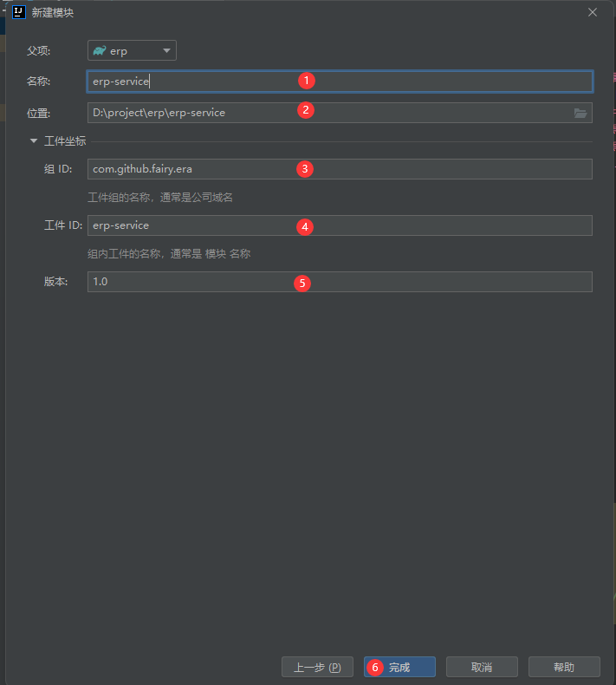Open the 父项 dropdown arrow
This screenshot has width=616, height=685.
[x=166, y=51]
